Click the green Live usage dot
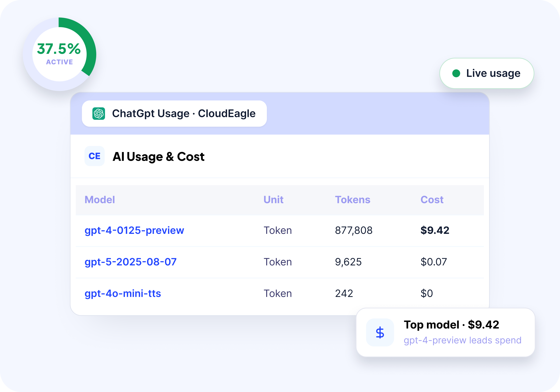Image resolution: width=560 pixels, height=392 pixels. [456, 73]
